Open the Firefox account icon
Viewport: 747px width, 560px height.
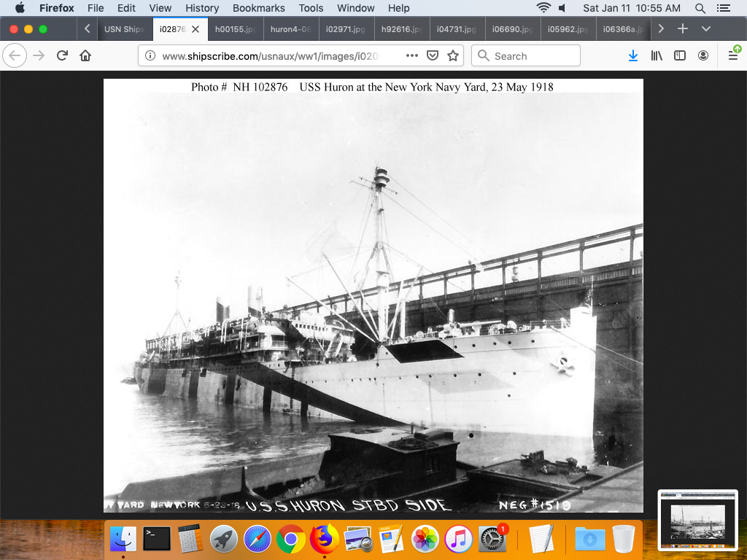pos(703,56)
